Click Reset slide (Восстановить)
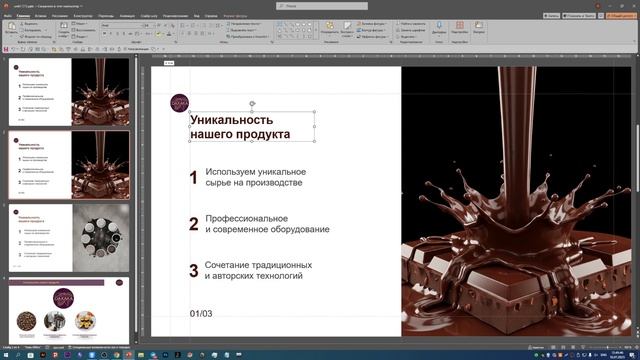 coord(84,30)
